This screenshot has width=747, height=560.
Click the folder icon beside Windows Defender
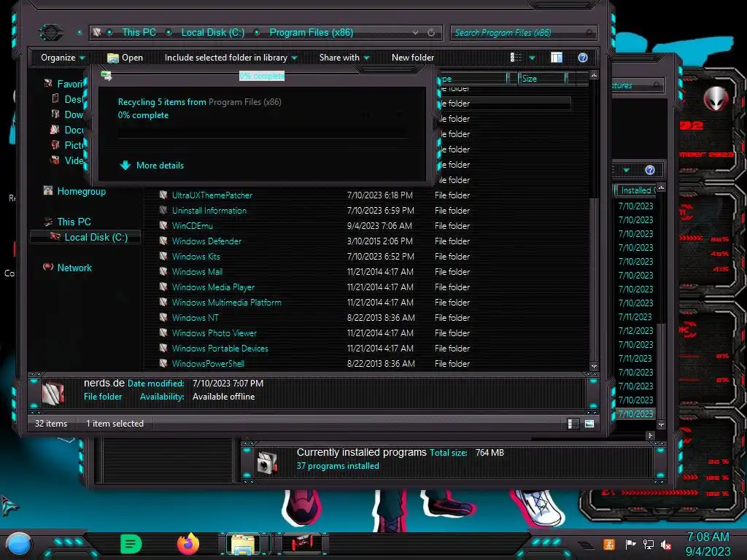[163, 241]
